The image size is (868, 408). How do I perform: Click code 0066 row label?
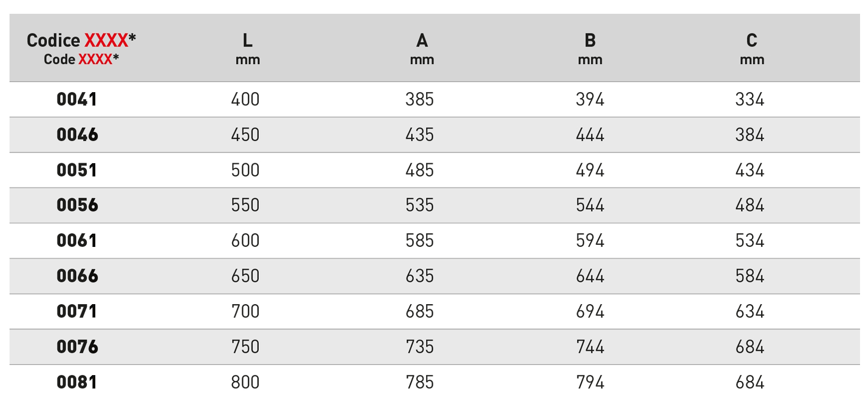tap(77, 276)
